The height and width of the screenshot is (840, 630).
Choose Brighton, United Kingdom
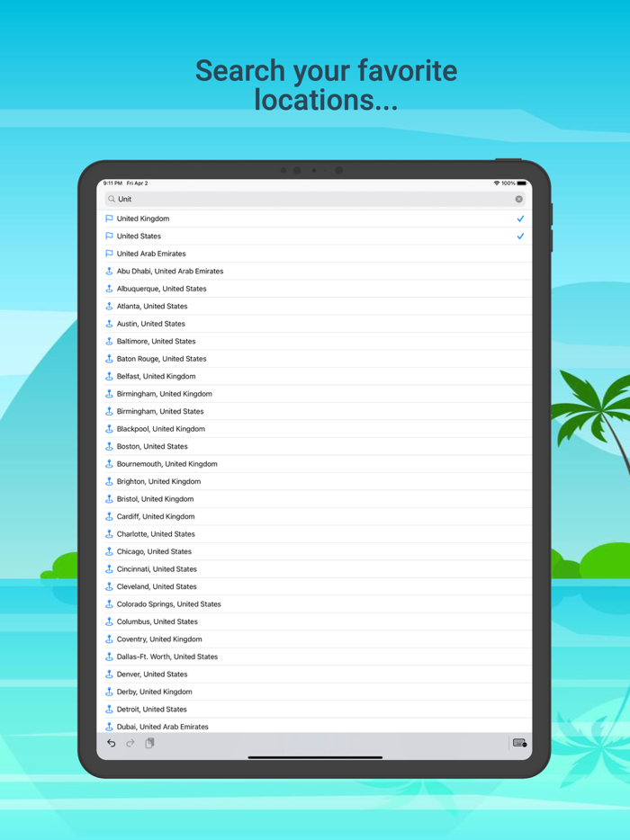click(158, 482)
